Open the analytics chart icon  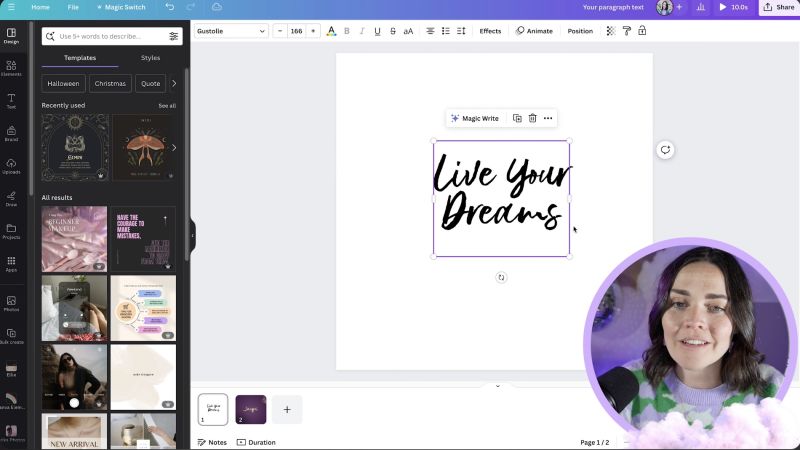tap(701, 7)
